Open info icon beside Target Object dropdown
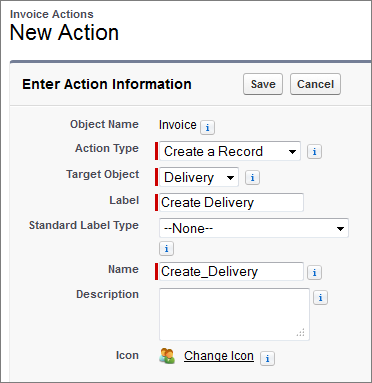372x383 pixels. (252, 178)
